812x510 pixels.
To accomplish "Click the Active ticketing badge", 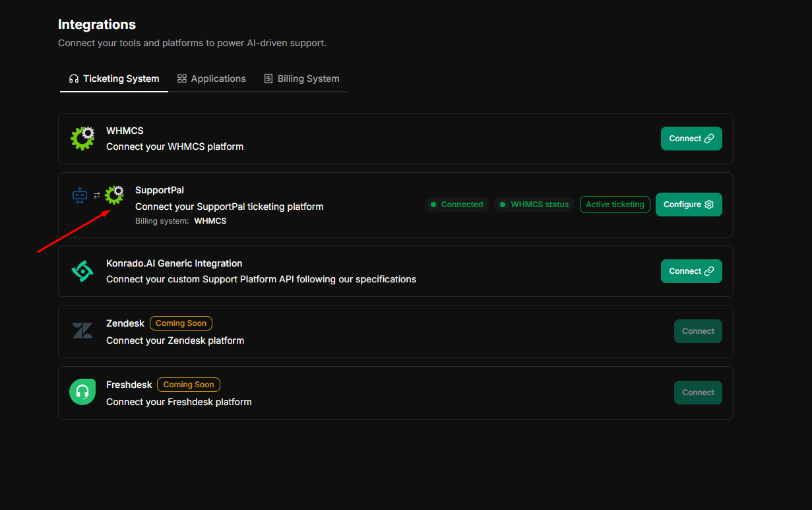I will tap(615, 205).
